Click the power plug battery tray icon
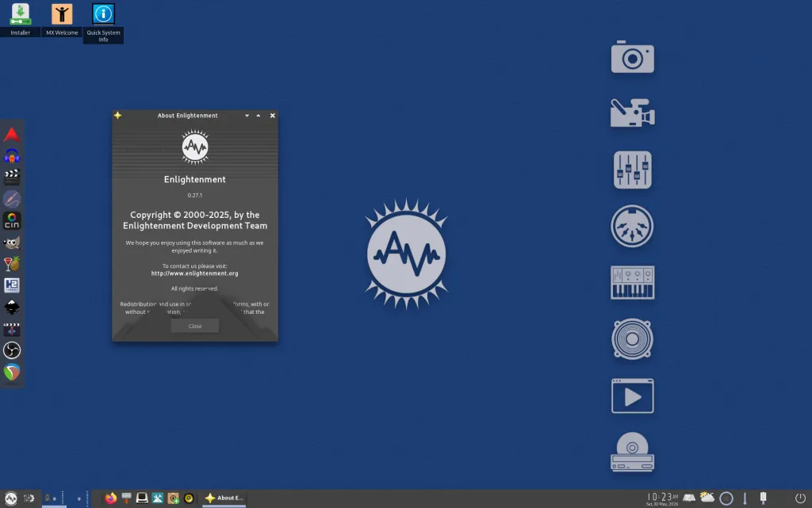This screenshot has height=508, width=812. 763,498
